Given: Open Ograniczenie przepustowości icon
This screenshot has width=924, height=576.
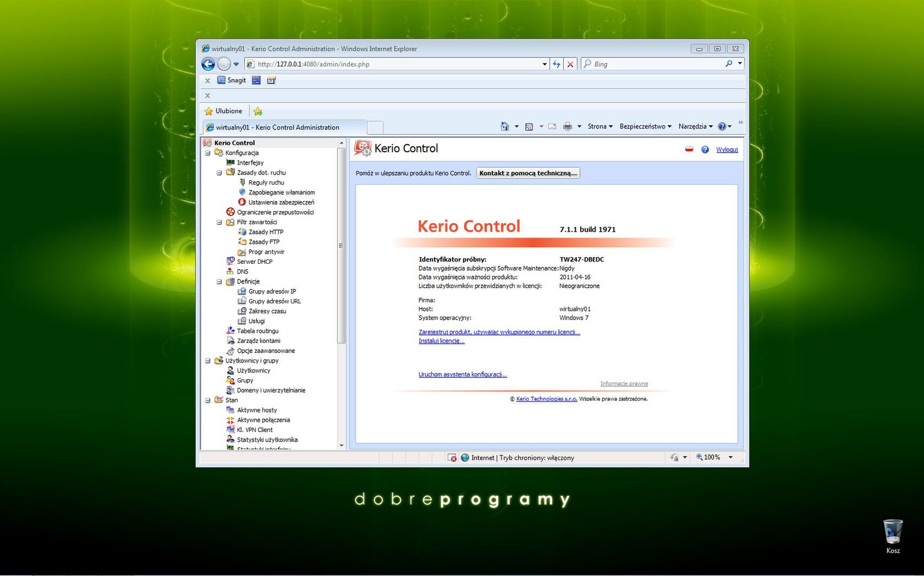Looking at the screenshot, I should pyautogui.click(x=230, y=212).
